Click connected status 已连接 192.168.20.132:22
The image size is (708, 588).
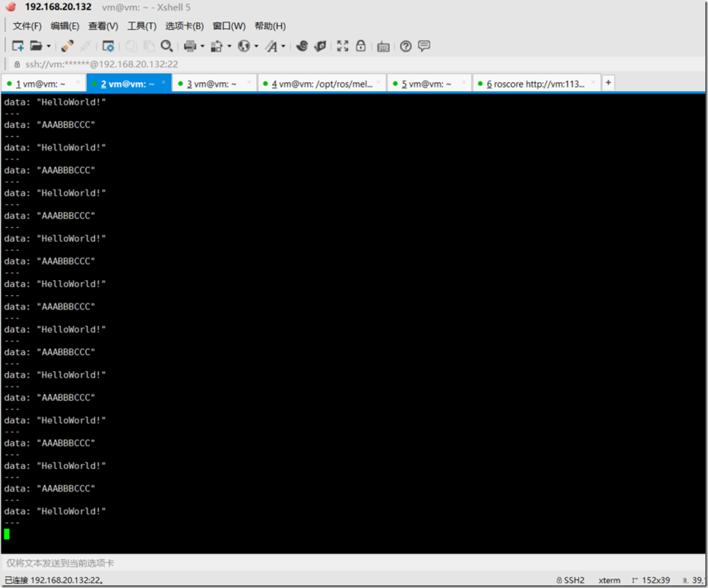coord(54,580)
